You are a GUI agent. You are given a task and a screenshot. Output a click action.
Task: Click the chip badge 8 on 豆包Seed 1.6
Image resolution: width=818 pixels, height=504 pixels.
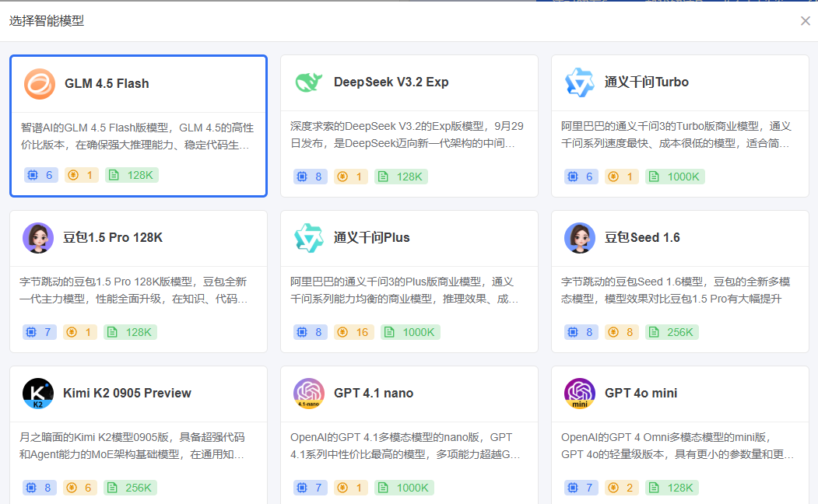[581, 332]
